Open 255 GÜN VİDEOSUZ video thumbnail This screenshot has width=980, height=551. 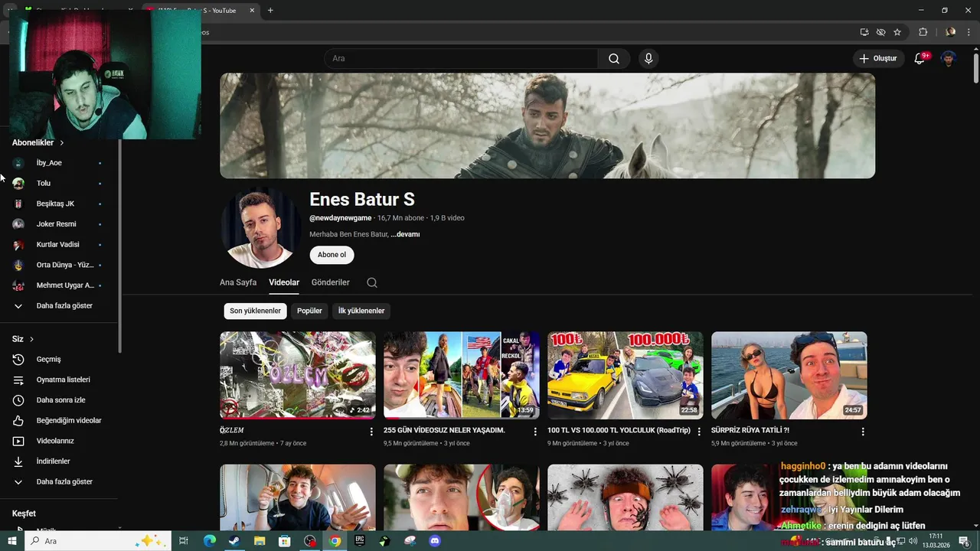click(x=462, y=375)
